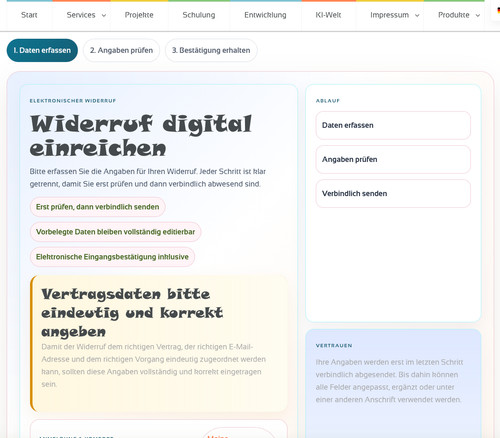Select step 2. Angaben prüfen
This screenshot has width=500, height=438.
(x=121, y=50)
